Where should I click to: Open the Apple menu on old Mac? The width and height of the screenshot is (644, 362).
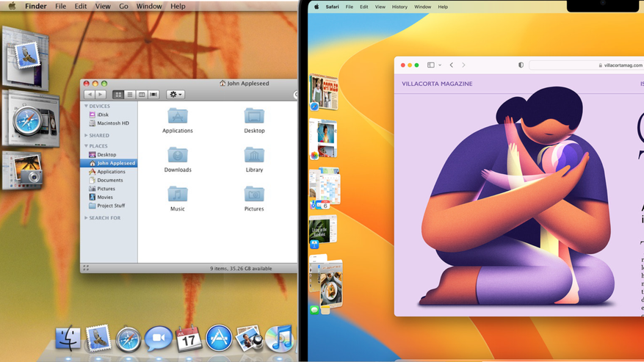pos(12,6)
